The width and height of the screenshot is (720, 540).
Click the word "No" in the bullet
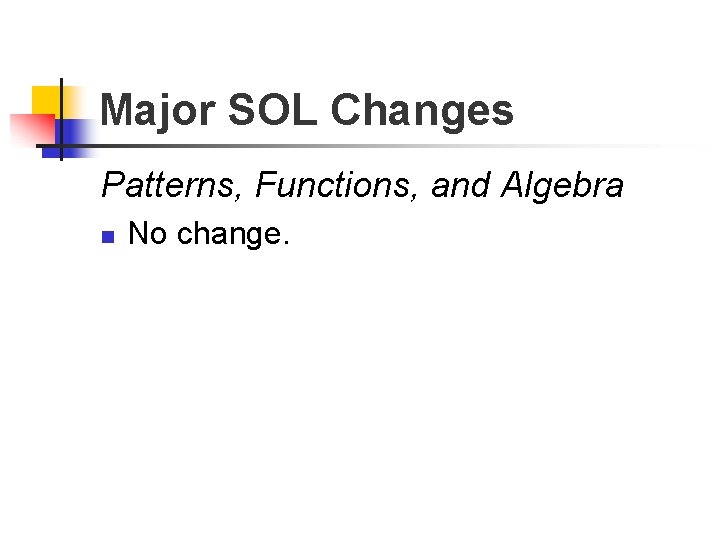tap(148, 235)
